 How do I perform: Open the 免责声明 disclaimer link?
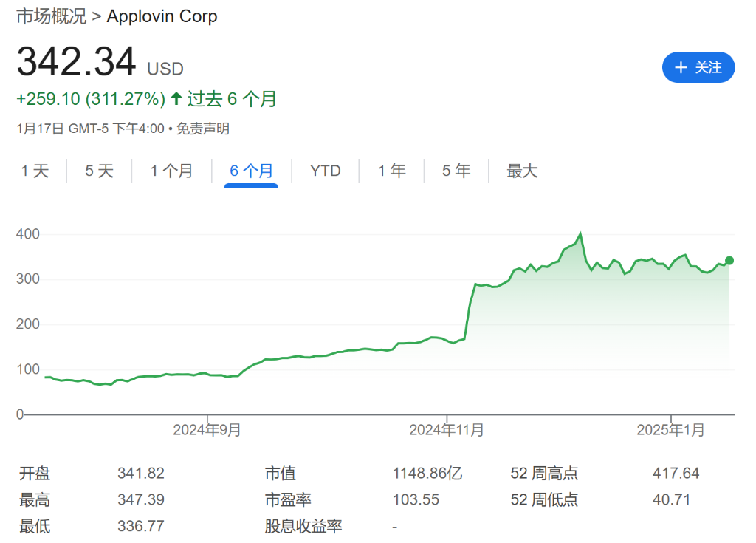[202, 129]
